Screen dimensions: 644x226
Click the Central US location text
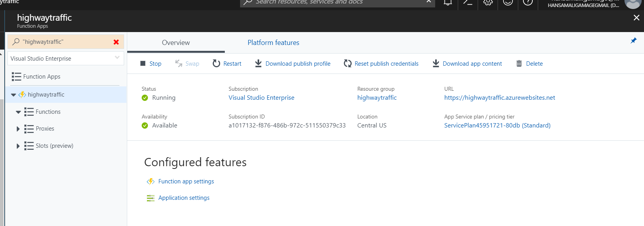[372, 126]
